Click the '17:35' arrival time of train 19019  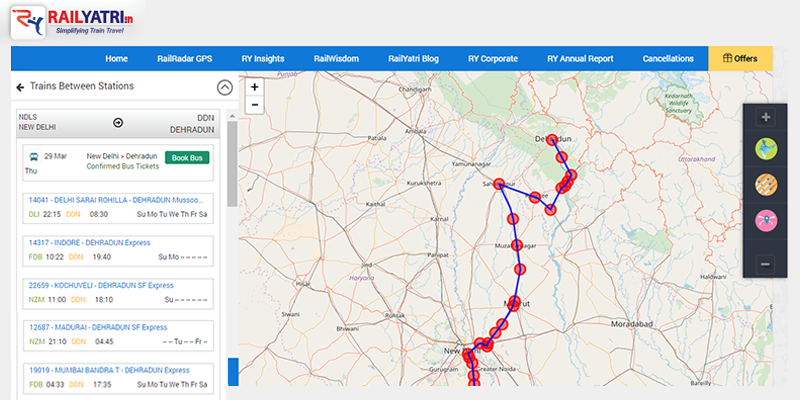coord(102,385)
